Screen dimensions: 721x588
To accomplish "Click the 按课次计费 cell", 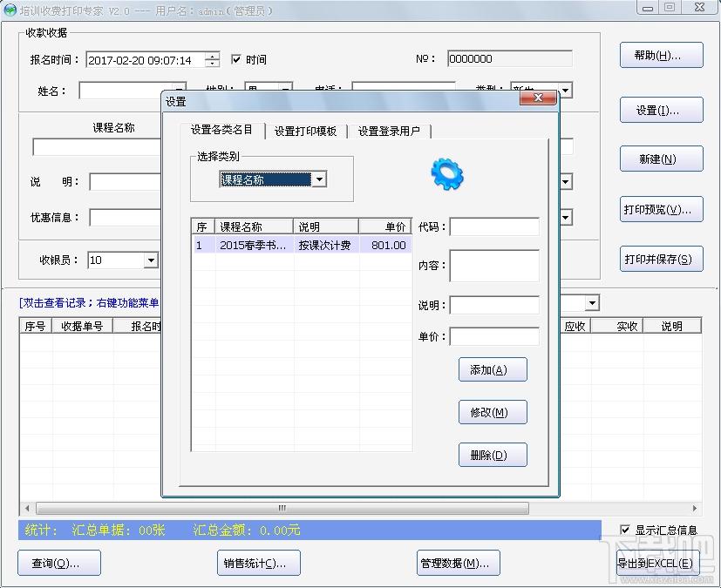I will pos(324,246).
